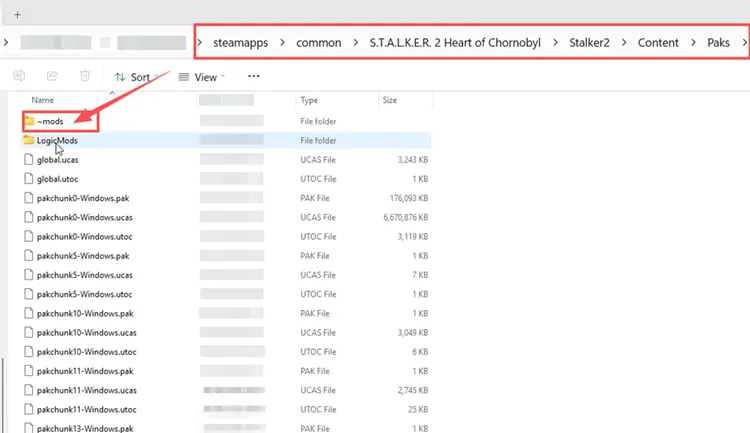Click the 6,670,876 KB size value
The width and height of the screenshot is (750, 433).
point(406,217)
